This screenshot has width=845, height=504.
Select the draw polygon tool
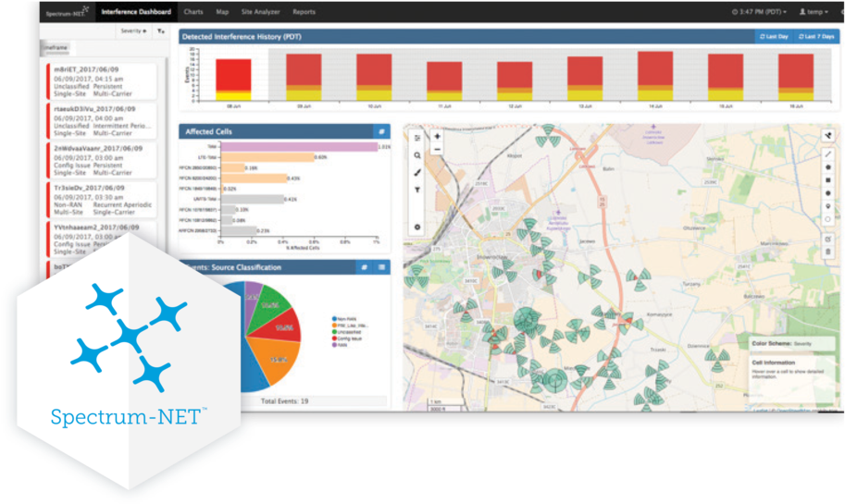click(x=828, y=167)
